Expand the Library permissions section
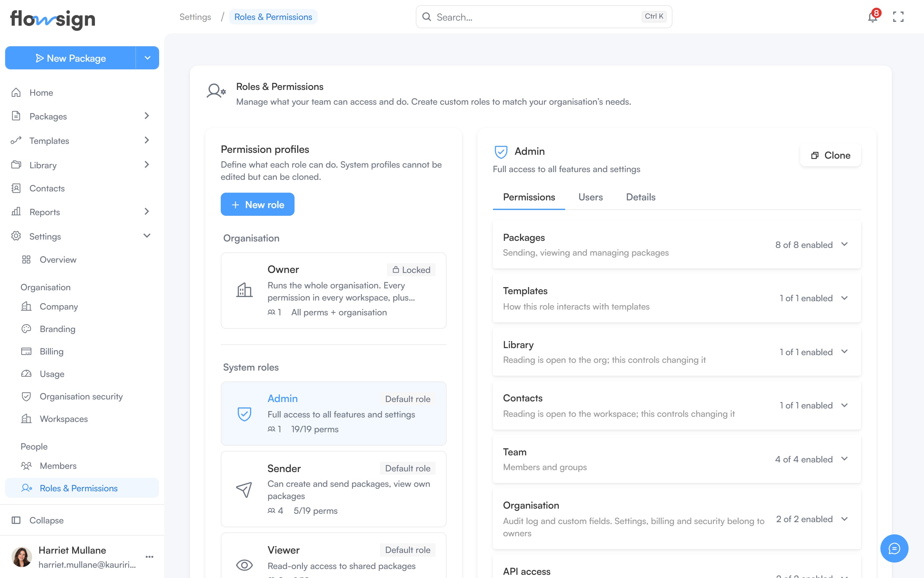 [844, 352]
